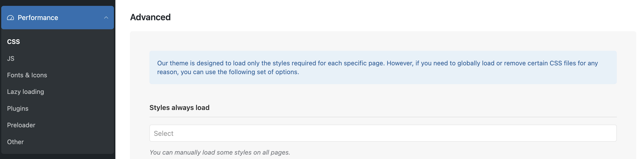Image resolution: width=644 pixels, height=159 pixels.
Task: Click the divider under Styles always load
Action: pos(383,117)
